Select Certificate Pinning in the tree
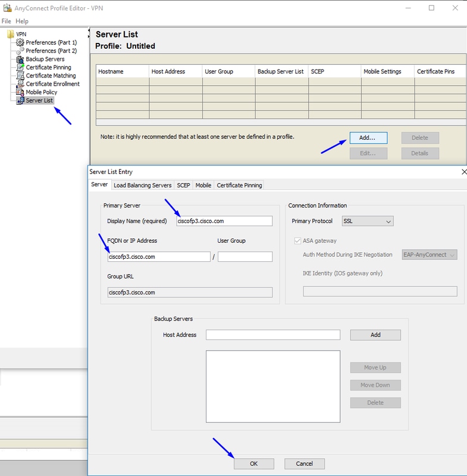467x476 pixels. coord(49,67)
